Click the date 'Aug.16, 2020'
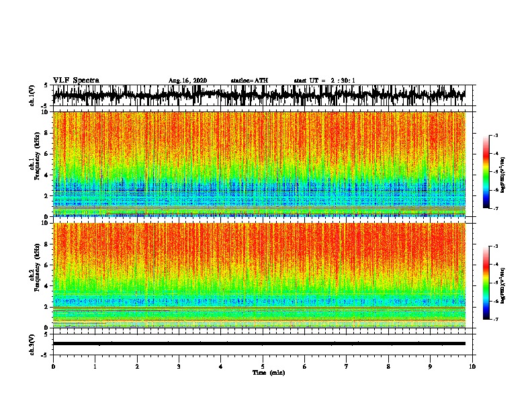 pos(187,81)
